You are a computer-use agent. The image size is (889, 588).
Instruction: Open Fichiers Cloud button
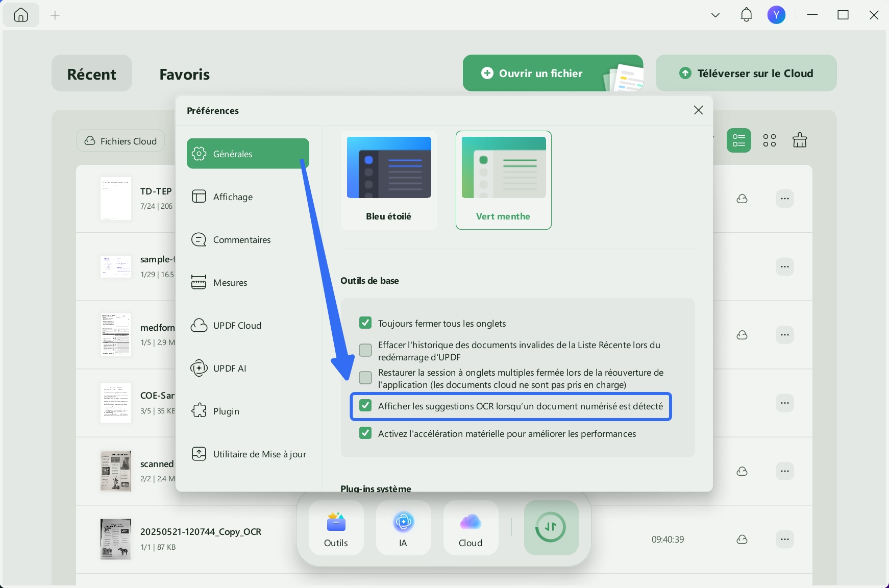click(120, 141)
